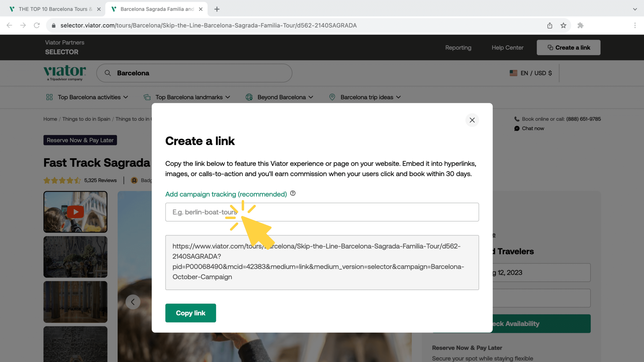Viewport: 644px width, 362px height.
Task: Click the previous photo arrow
Action: (x=133, y=302)
